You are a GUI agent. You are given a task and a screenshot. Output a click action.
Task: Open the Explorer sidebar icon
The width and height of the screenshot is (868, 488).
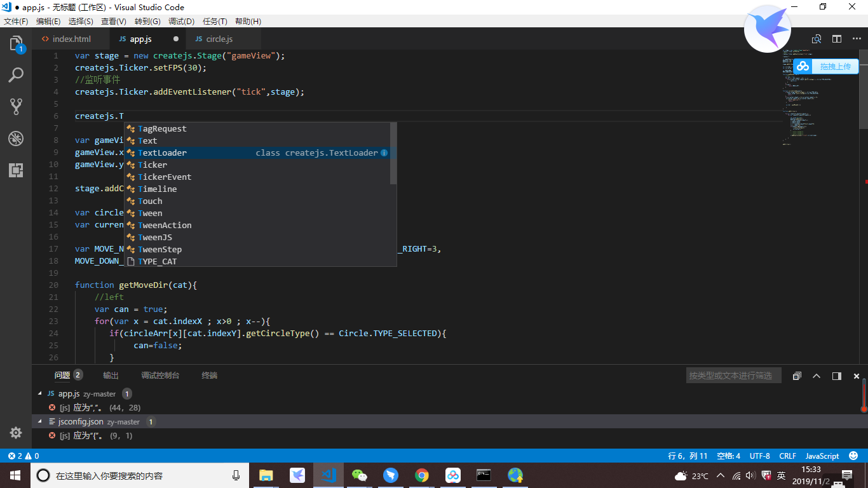[x=16, y=44]
